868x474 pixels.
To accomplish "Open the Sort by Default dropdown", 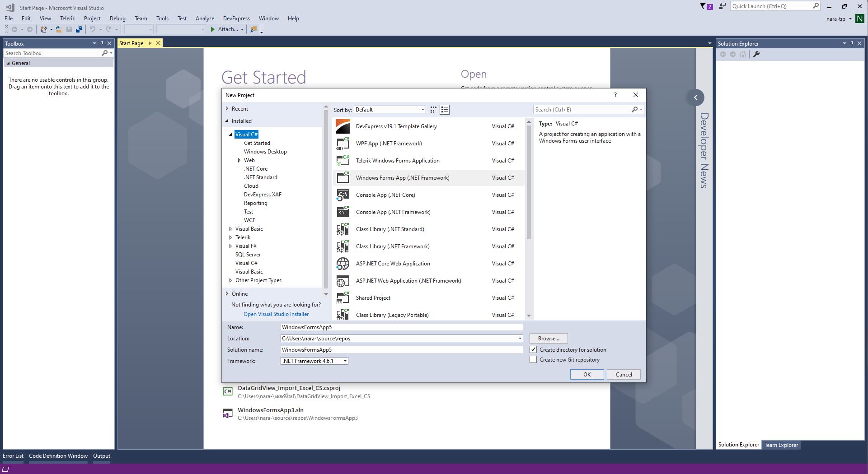I will (x=389, y=110).
